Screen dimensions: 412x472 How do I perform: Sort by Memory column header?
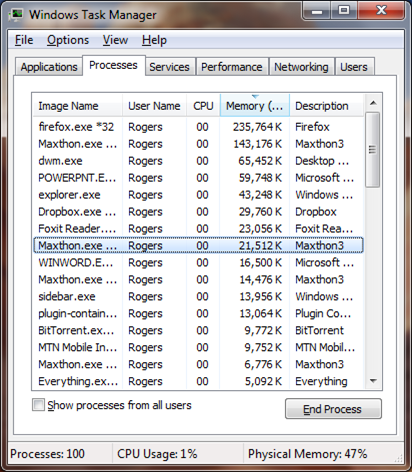coord(255,106)
